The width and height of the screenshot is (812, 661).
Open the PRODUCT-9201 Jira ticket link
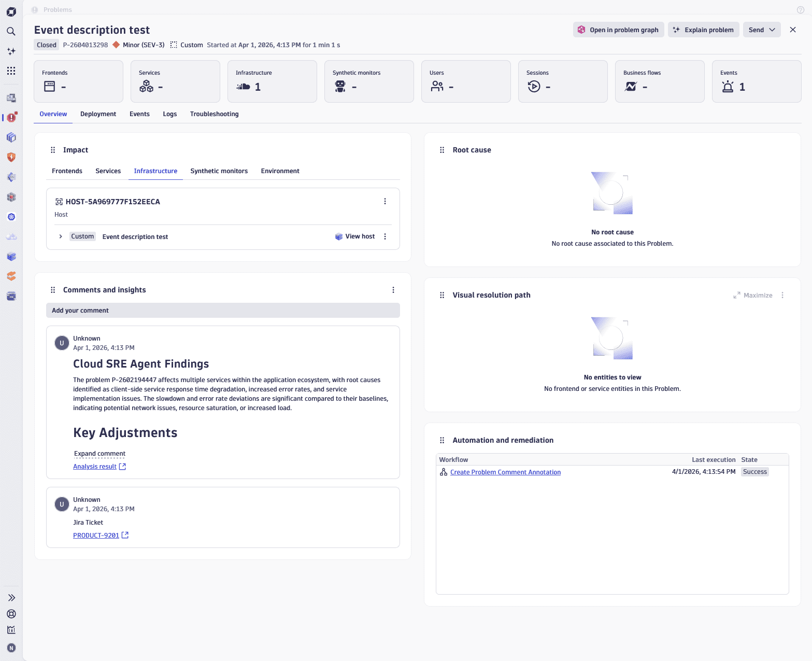point(96,535)
